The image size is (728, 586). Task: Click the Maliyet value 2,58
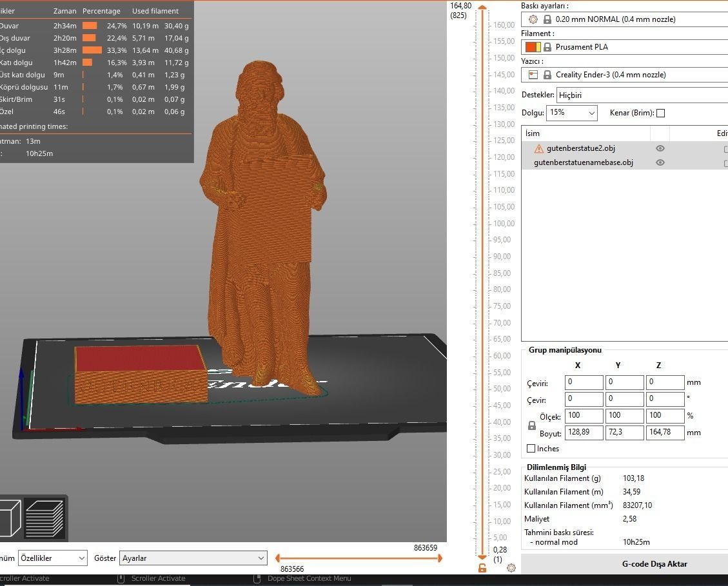pyautogui.click(x=629, y=519)
